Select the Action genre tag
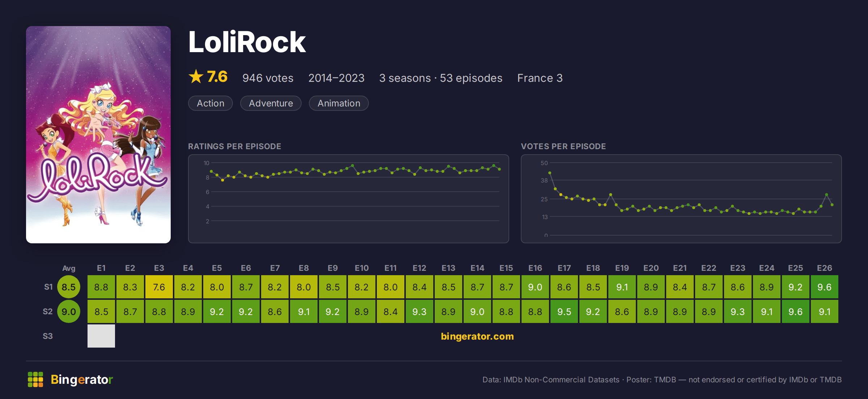The height and width of the screenshot is (399, 868). click(210, 103)
